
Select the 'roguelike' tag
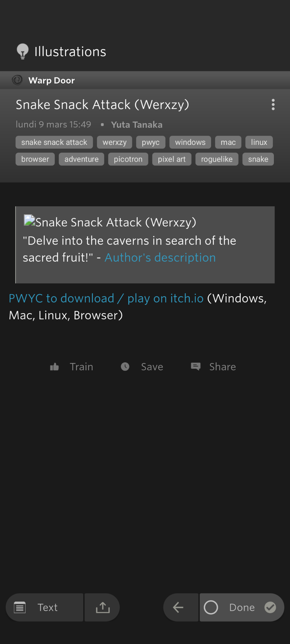[217, 159]
